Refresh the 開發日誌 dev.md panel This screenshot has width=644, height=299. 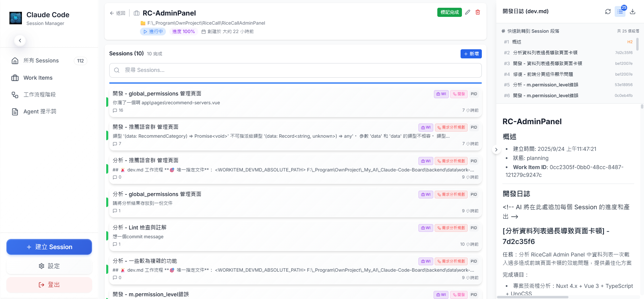(x=608, y=11)
